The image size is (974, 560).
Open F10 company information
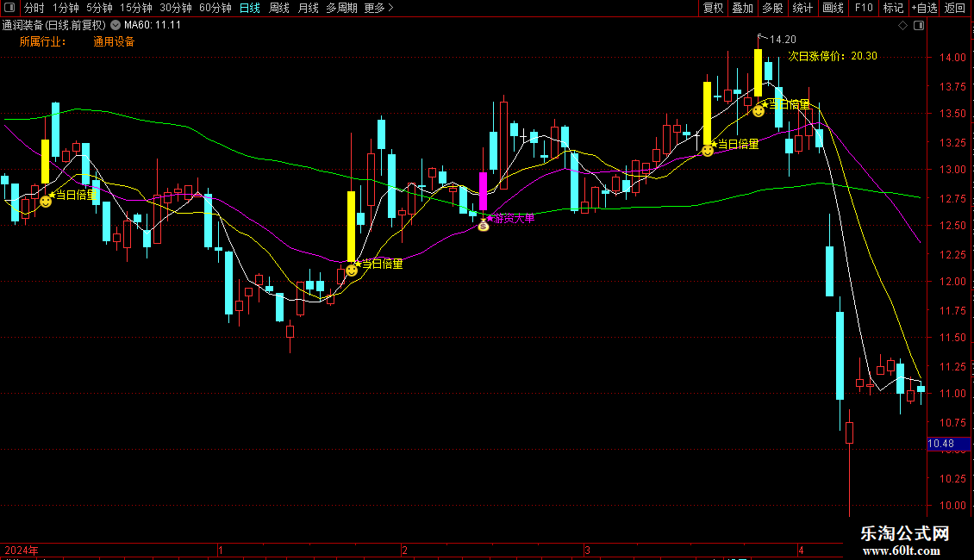(x=864, y=8)
